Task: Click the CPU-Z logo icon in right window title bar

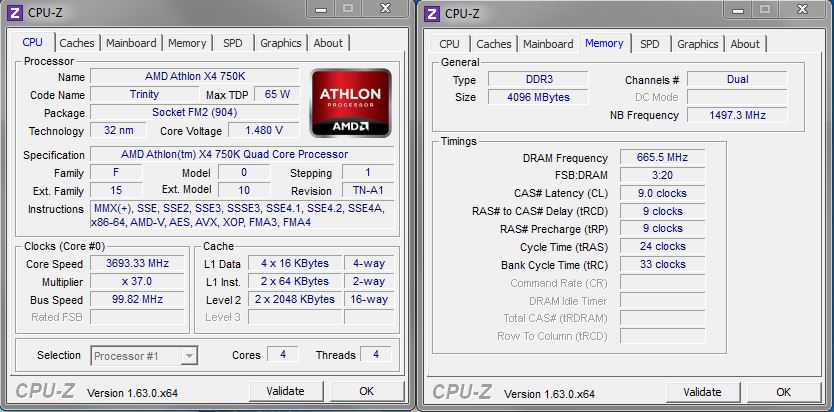Action: pyautogui.click(x=431, y=13)
